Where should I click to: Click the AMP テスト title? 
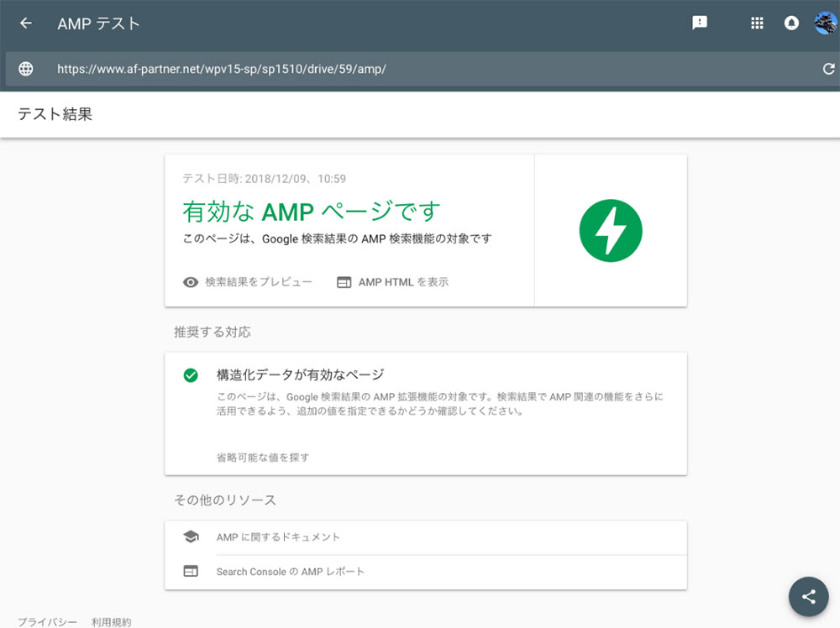(x=98, y=24)
